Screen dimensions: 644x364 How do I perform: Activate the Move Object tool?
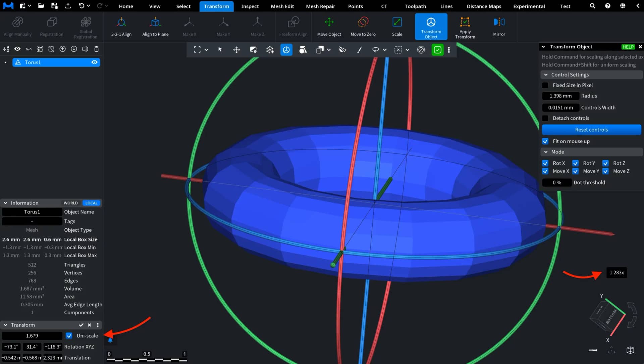click(x=329, y=27)
